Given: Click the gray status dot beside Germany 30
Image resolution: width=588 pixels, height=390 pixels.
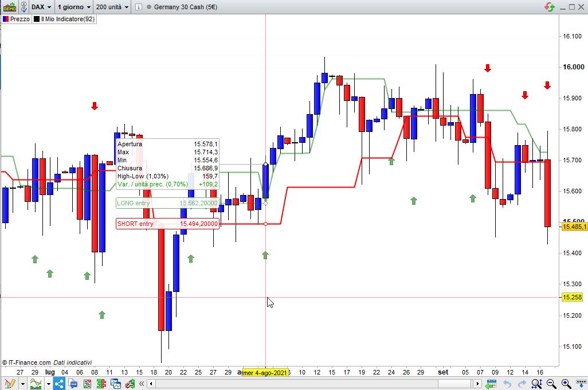Looking at the screenshot, I should [149, 7].
